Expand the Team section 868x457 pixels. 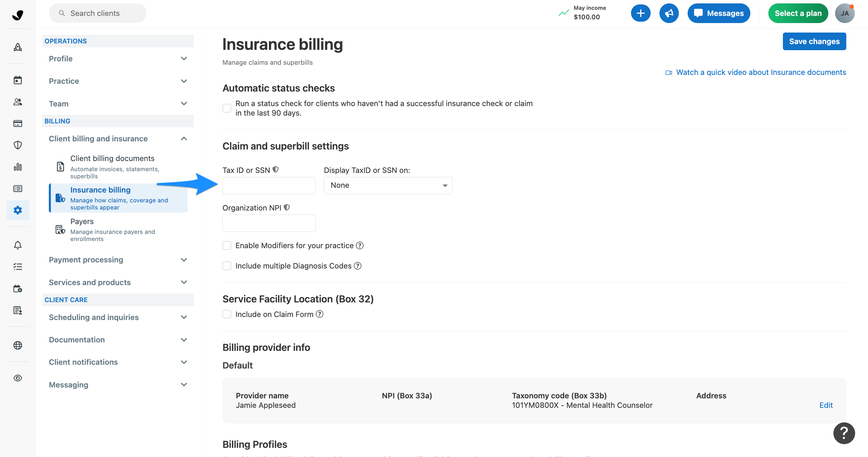[118, 104]
